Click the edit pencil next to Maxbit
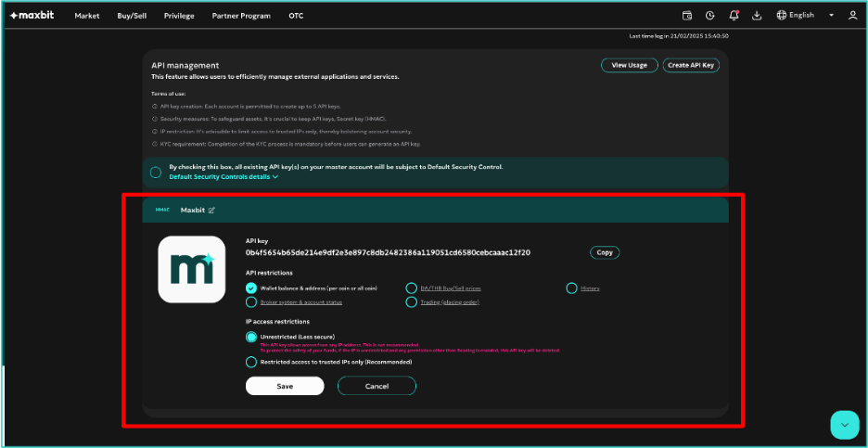This screenshot has height=448, width=868. pos(211,210)
